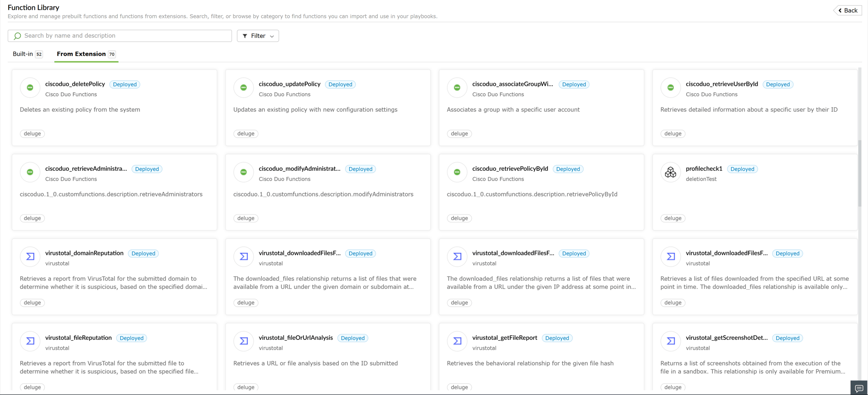Viewport: 868px width, 395px height.
Task: Click the virustotal_getFileReport card icon
Action: [x=457, y=341]
